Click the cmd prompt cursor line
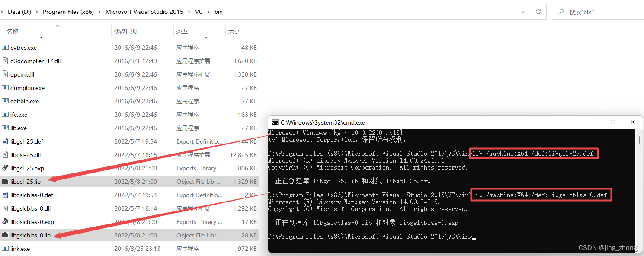644x256 pixels. coord(372,237)
